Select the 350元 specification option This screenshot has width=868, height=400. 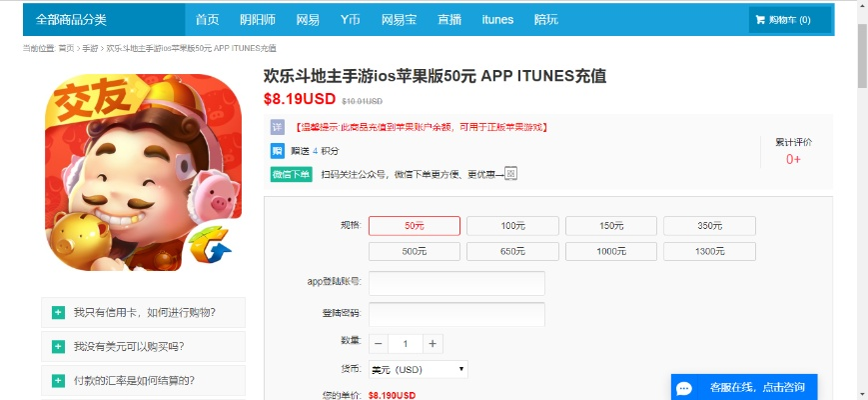click(709, 226)
